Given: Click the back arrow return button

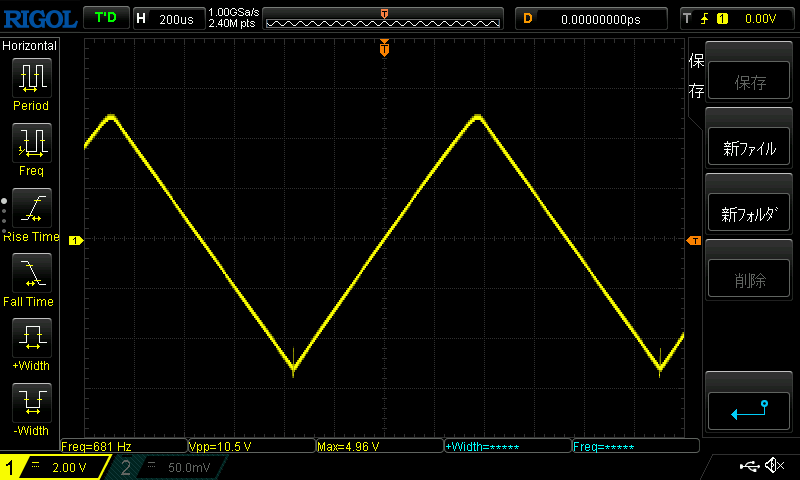Looking at the screenshot, I should (x=748, y=411).
